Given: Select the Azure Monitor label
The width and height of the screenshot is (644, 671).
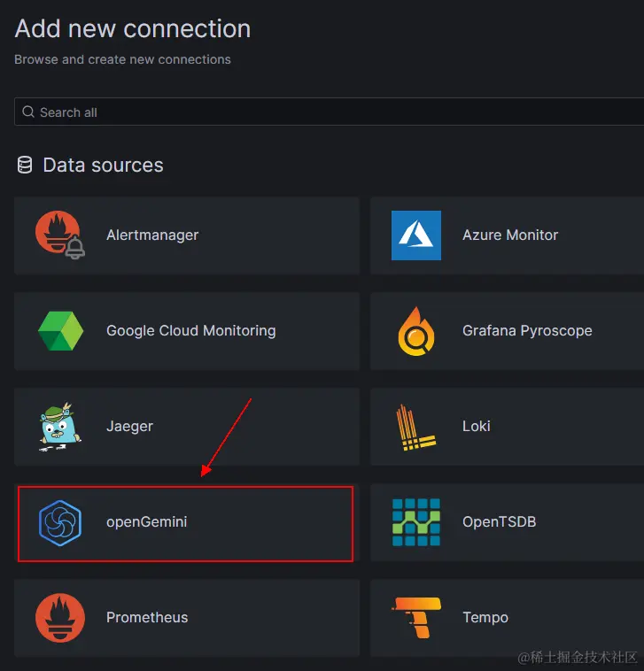Looking at the screenshot, I should (x=510, y=235).
